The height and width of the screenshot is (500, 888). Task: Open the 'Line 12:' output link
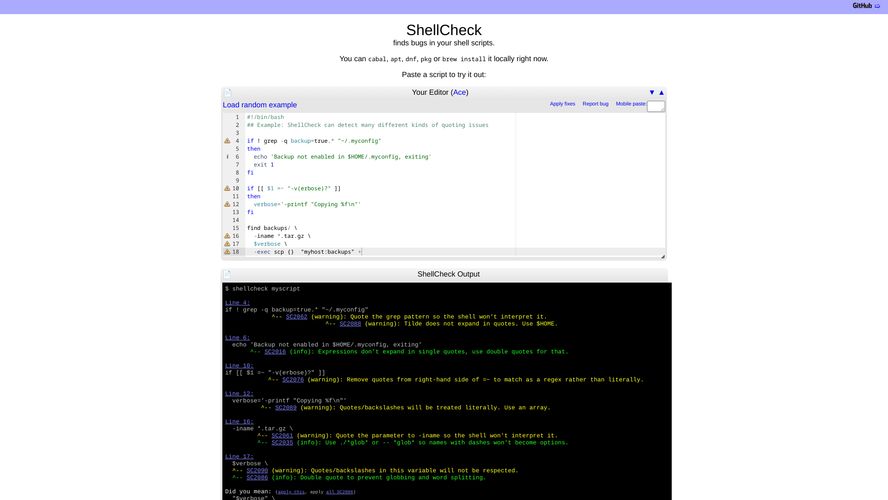(239, 394)
